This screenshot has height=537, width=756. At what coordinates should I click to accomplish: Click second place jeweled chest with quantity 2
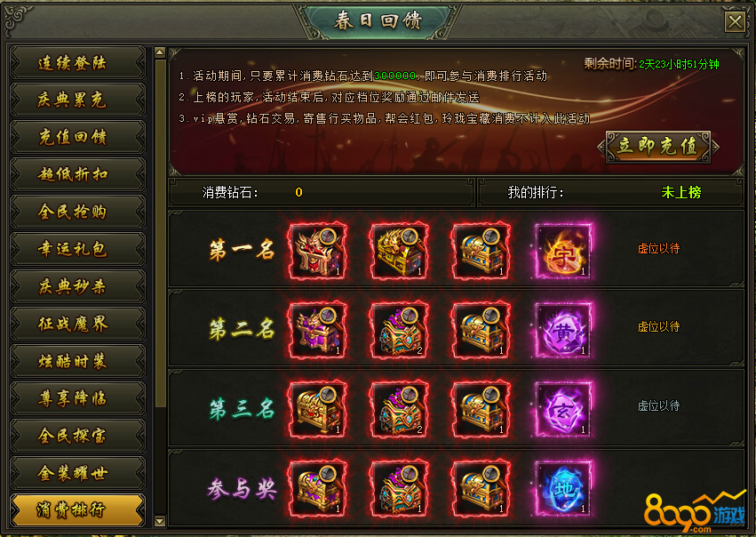[399, 330]
